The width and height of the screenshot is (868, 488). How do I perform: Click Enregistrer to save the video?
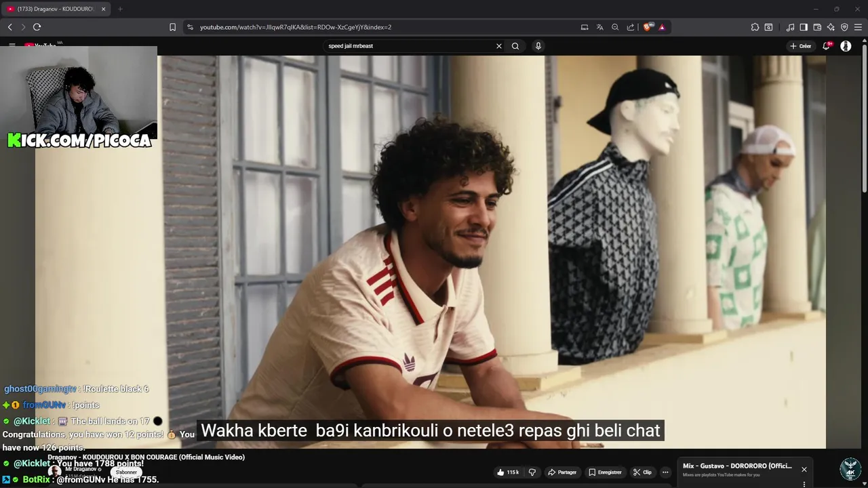606,472
